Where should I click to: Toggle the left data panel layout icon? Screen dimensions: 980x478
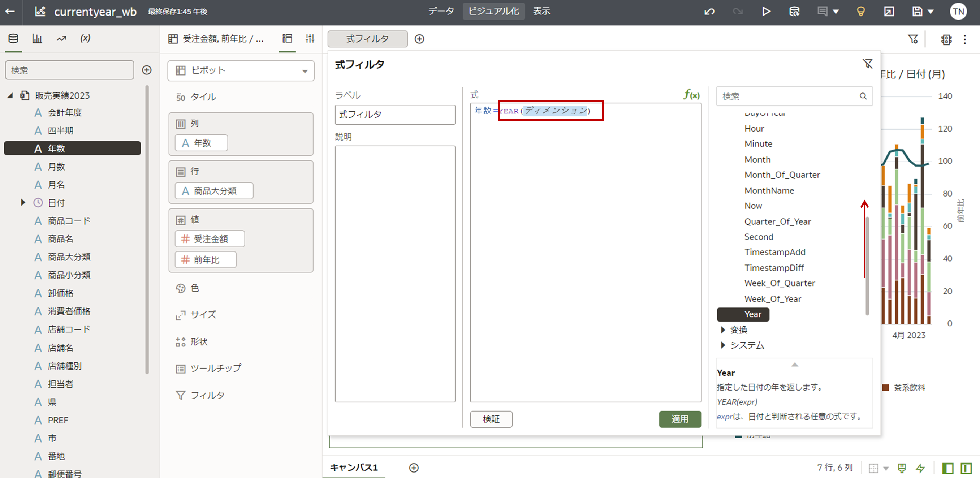click(x=947, y=468)
